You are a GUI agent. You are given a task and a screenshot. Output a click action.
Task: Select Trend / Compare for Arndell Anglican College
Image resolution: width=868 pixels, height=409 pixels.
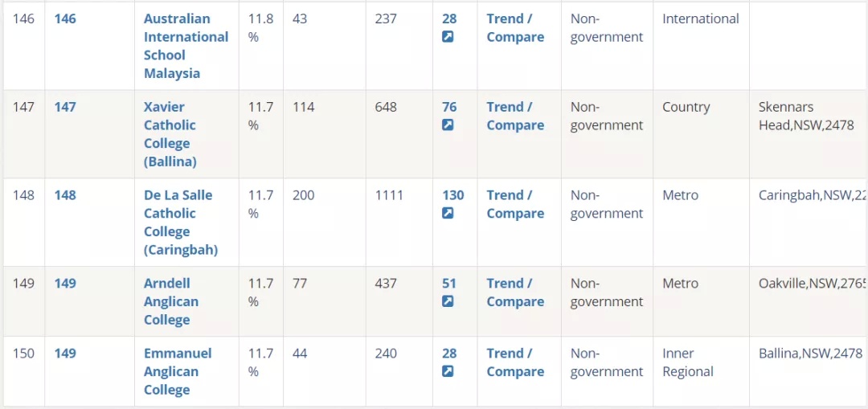click(x=515, y=292)
